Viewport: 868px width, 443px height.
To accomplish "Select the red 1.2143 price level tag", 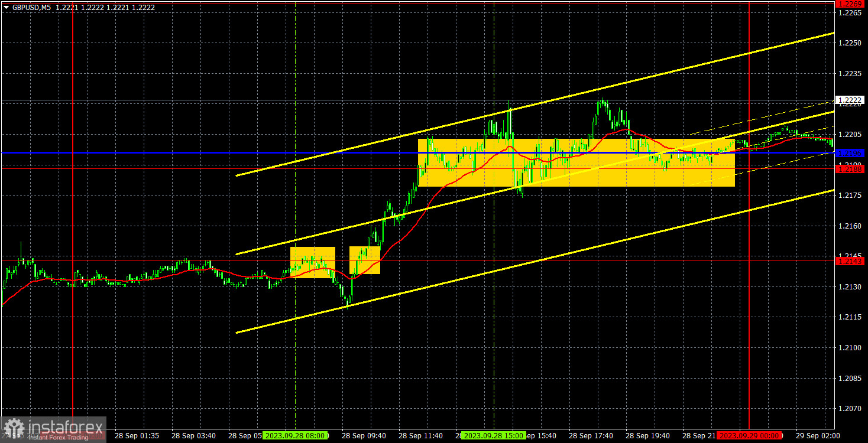I will point(850,260).
